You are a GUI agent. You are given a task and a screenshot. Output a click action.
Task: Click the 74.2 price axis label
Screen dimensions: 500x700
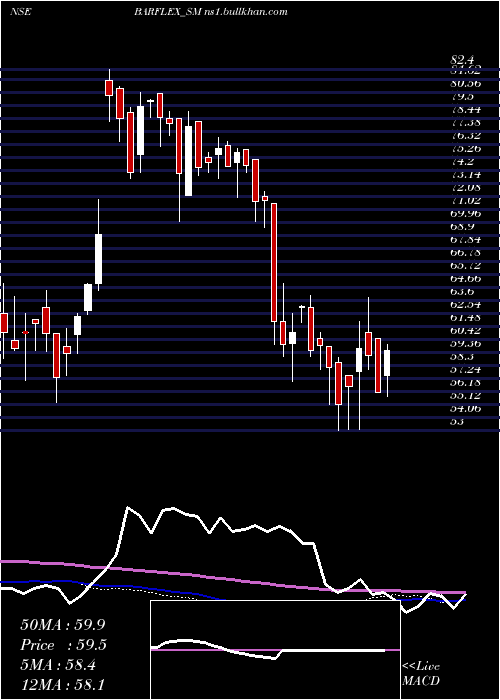[462, 161]
